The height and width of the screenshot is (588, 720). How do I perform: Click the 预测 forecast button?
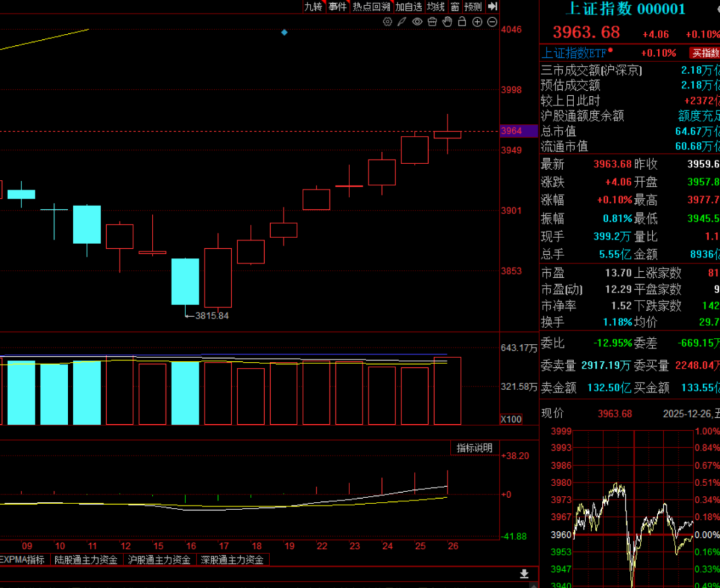click(x=473, y=7)
